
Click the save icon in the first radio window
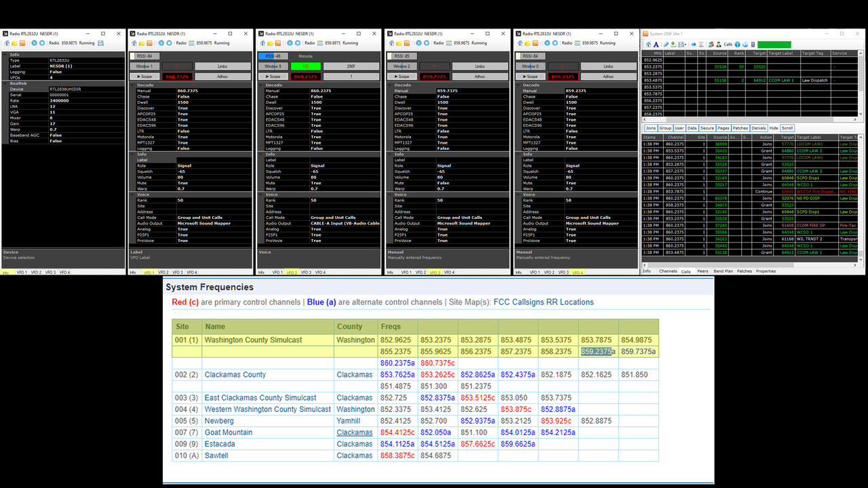click(x=101, y=44)
